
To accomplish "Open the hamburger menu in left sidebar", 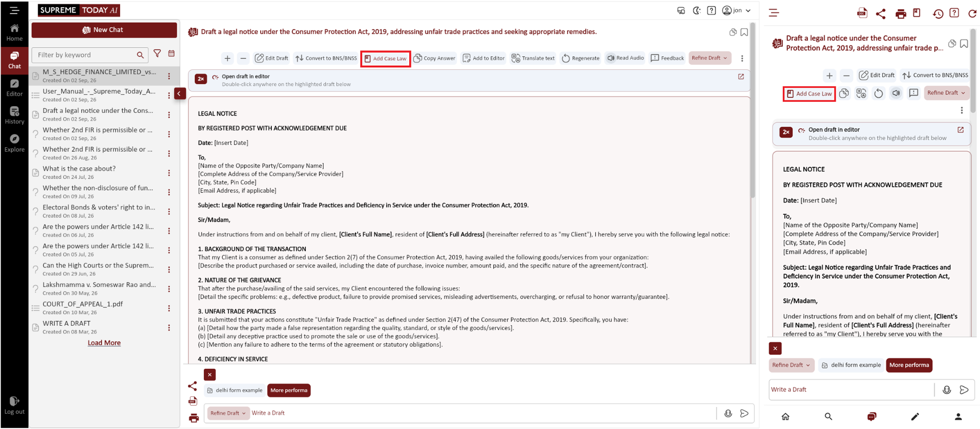I will 14,10.
